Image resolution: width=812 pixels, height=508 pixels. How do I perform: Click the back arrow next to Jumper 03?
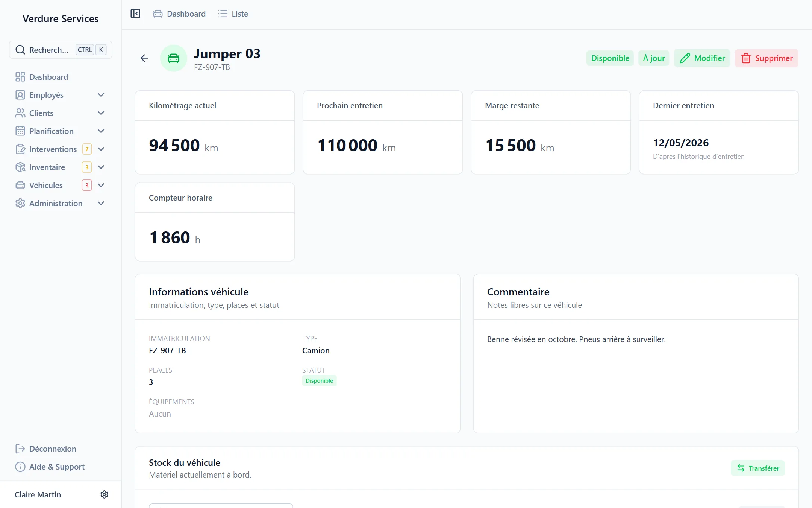pyautogui.click(x=144, y=58)
